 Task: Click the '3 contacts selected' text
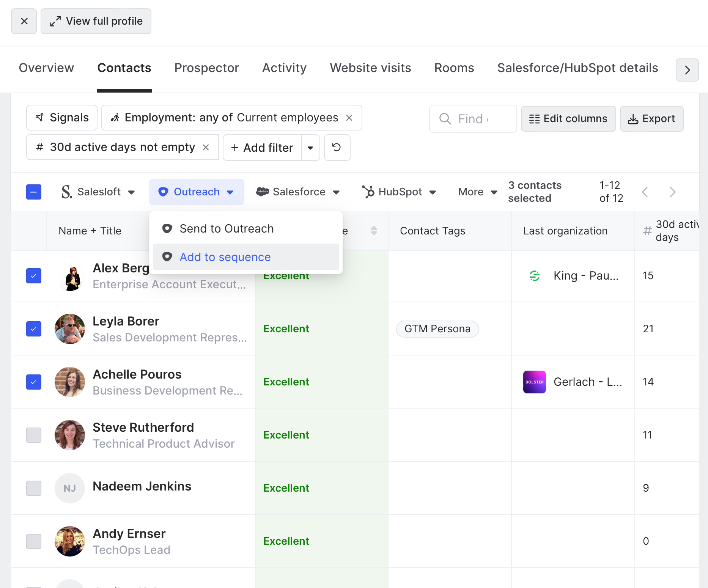[x=535, y=192]
